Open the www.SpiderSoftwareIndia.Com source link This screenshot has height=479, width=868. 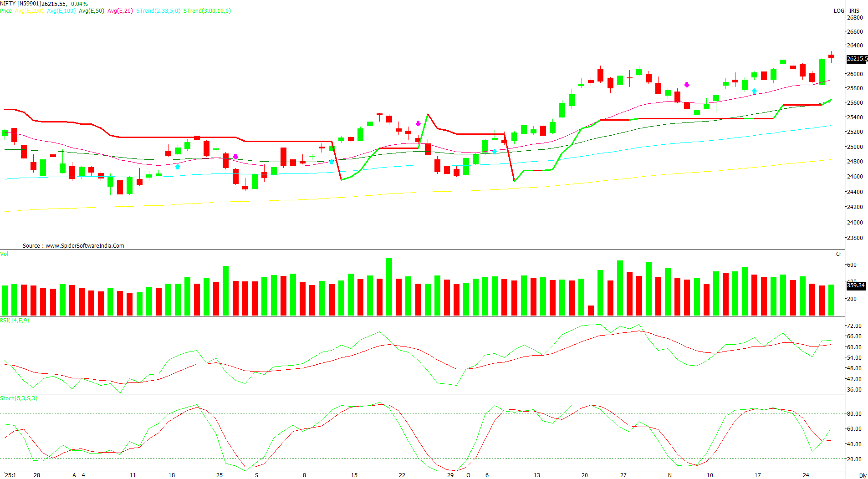point(84,245)
